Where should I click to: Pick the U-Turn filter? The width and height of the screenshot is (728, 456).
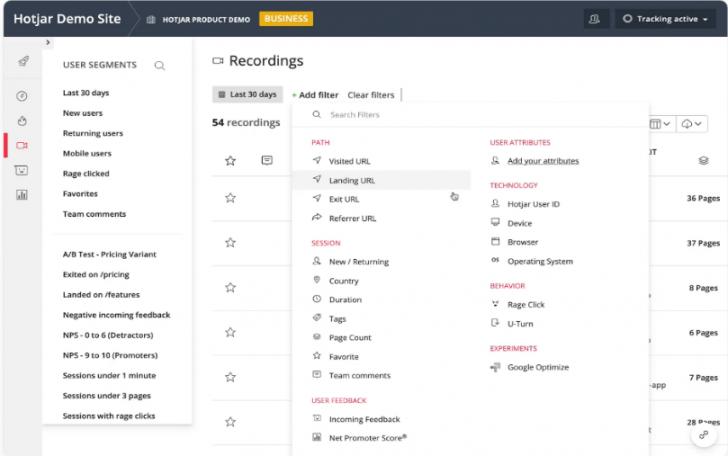point(520,324)
